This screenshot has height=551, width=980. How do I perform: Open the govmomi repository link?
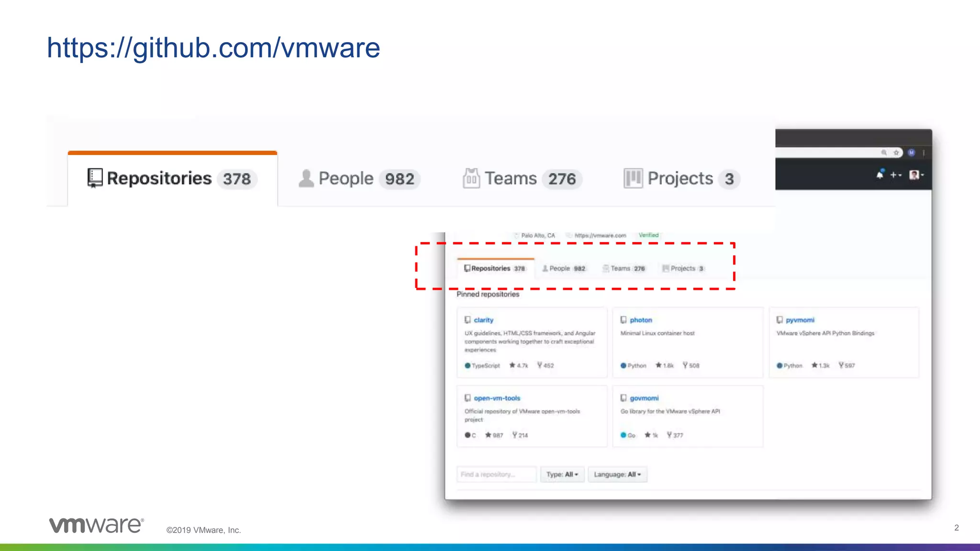pyautogui.click(x=644, y=398)
